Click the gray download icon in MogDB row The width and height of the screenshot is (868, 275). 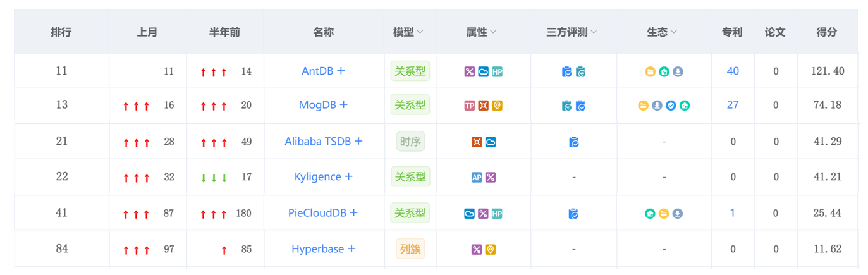pos(657,106)
